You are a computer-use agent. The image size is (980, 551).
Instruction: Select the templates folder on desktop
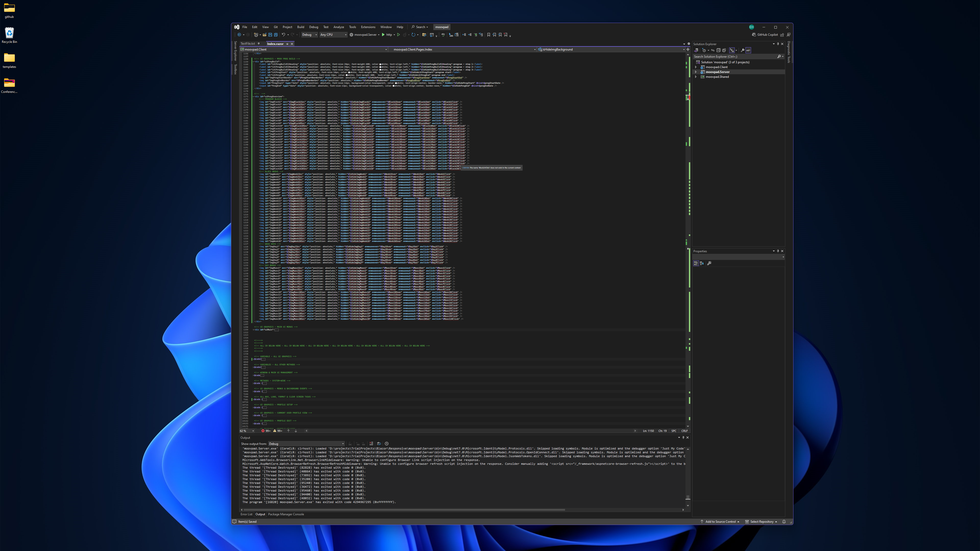tap(9, 60)
